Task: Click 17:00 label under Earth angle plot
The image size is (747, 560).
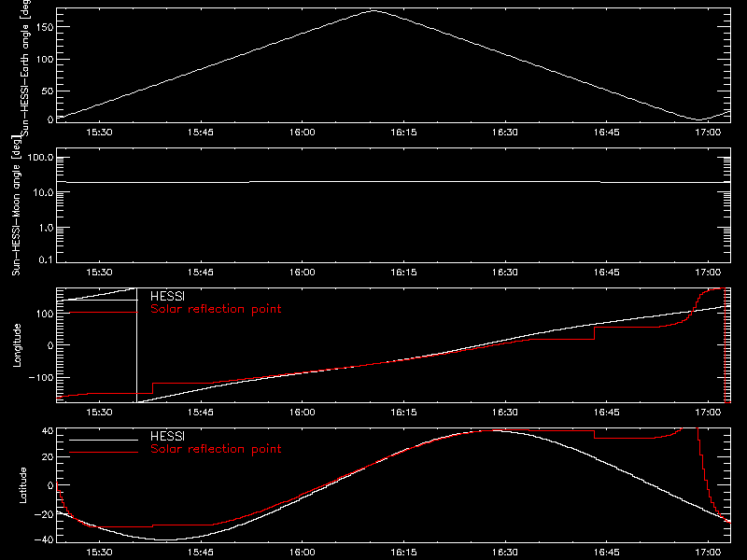Action: tap(708, 133)
